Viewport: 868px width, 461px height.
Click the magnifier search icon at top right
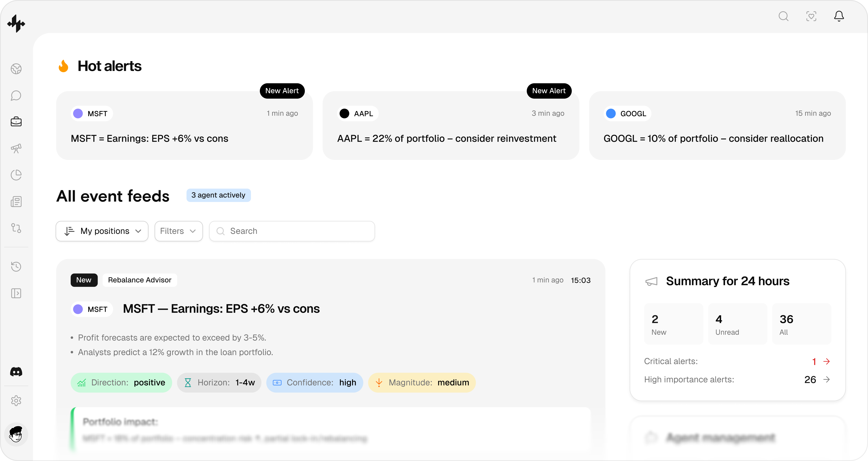(x=783, y=16)
